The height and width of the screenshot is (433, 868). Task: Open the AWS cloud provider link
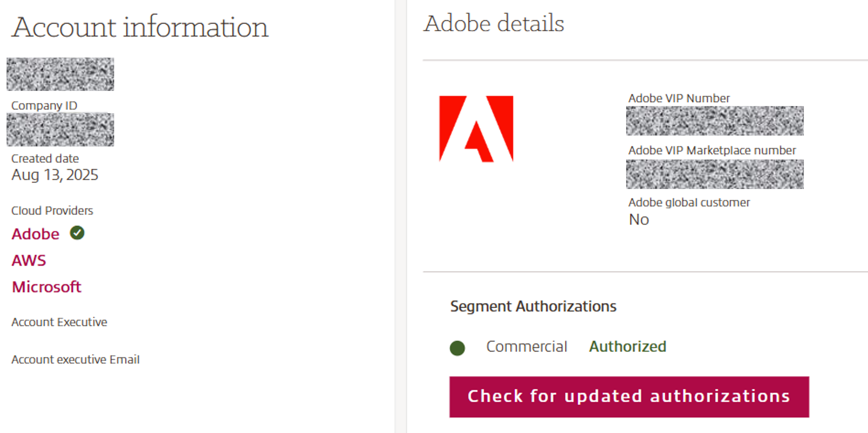(29, 260)
